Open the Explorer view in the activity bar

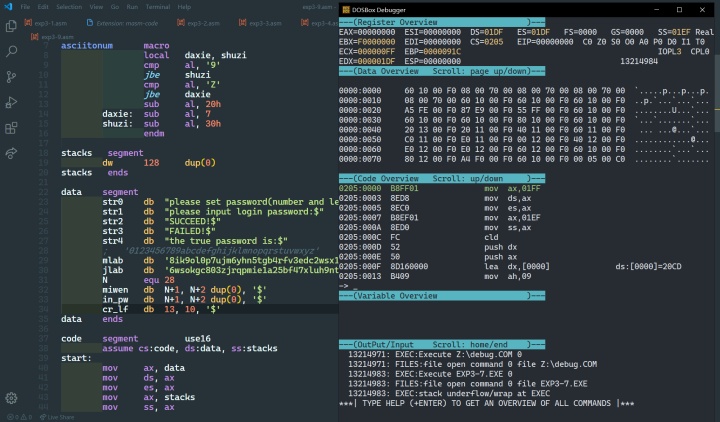pyautogui.click(x=11, y=26)
